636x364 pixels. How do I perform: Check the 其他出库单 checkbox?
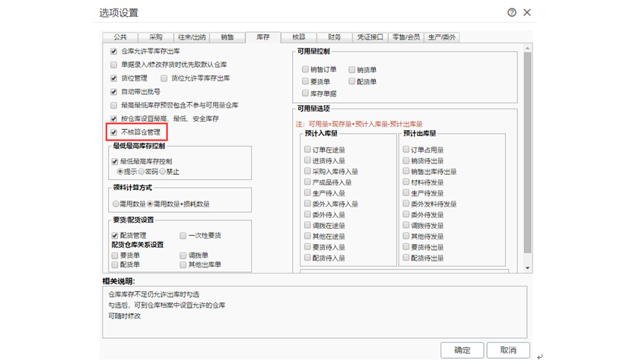[x=183, y=264]
